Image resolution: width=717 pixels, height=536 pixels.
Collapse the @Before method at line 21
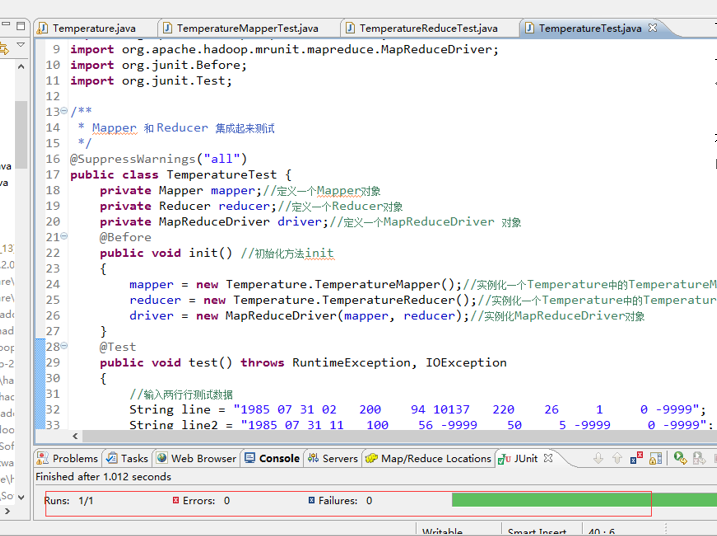64,236
